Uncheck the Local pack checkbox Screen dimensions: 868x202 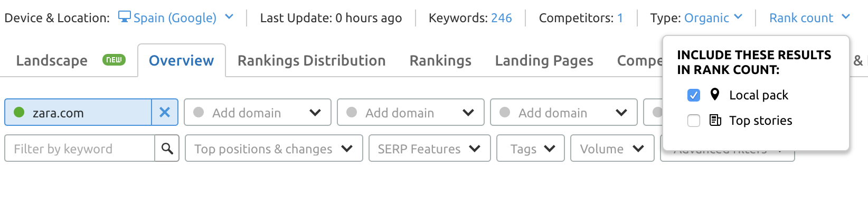click(x=694, y=95)
